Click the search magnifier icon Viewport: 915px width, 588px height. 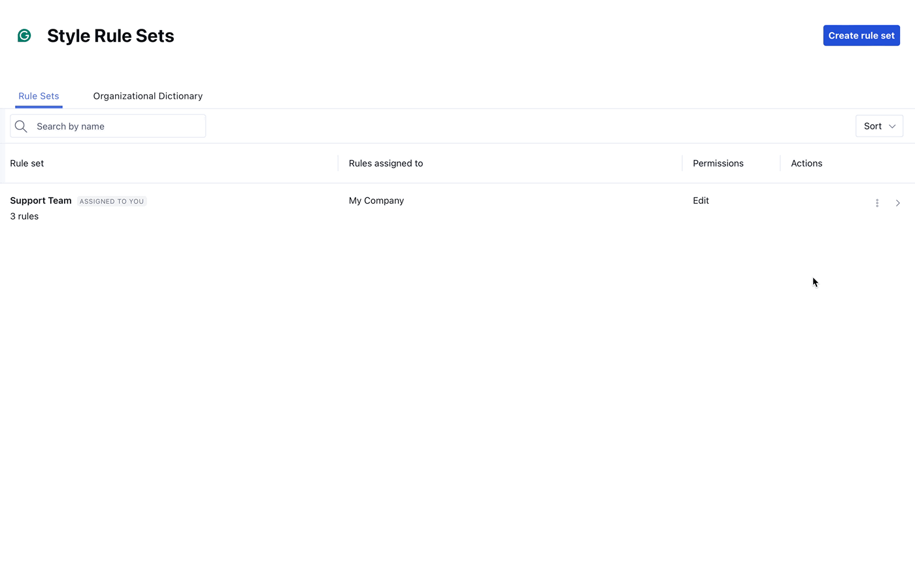[20, 126]
